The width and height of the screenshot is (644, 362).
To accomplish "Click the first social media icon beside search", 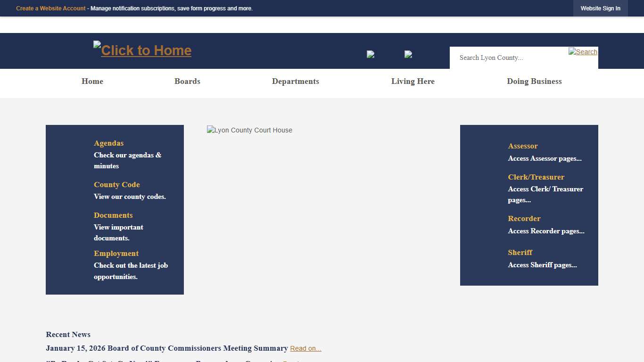I will pyautogui.click(x=371, y=54).
